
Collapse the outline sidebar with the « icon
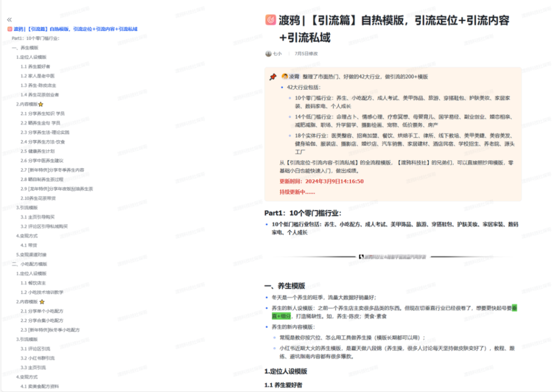point(8,18)
